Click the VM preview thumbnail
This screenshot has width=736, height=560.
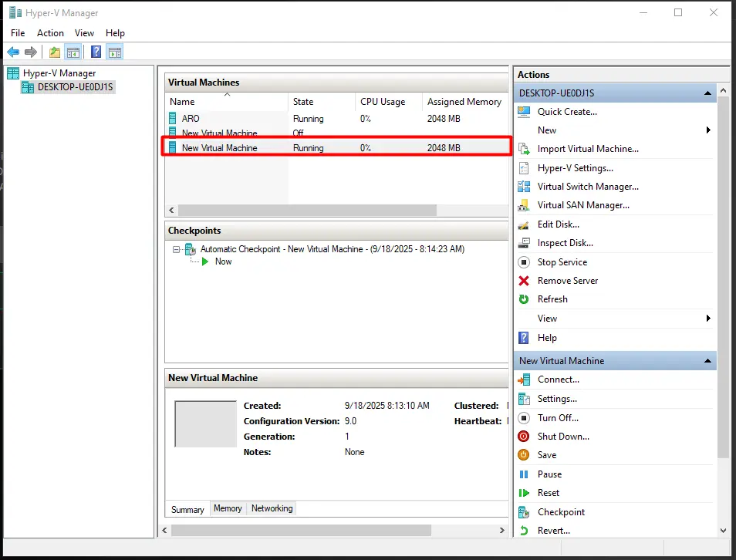coord(205,424)
